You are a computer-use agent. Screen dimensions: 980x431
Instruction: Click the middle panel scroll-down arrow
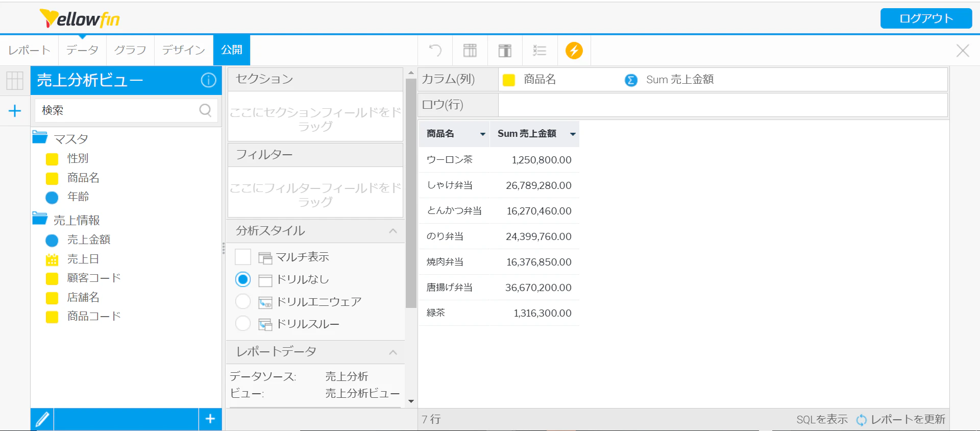click(411, 401)
